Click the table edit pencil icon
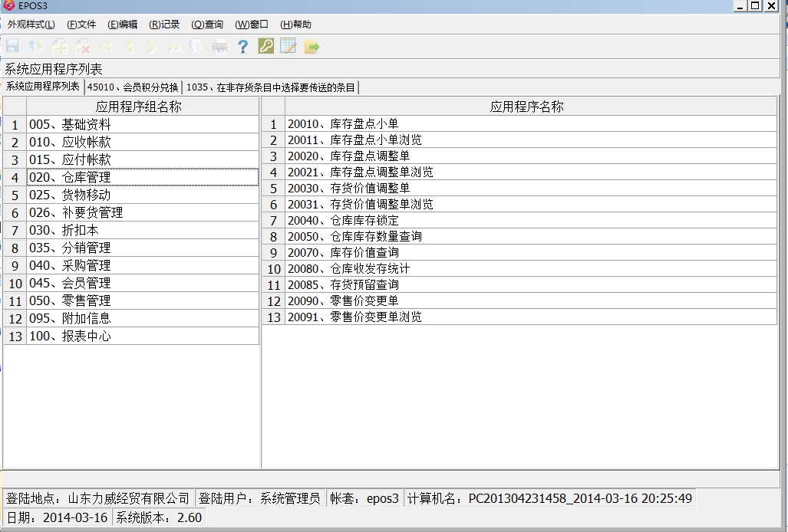This screenshot has height=532, width=788. coord(288,47)
